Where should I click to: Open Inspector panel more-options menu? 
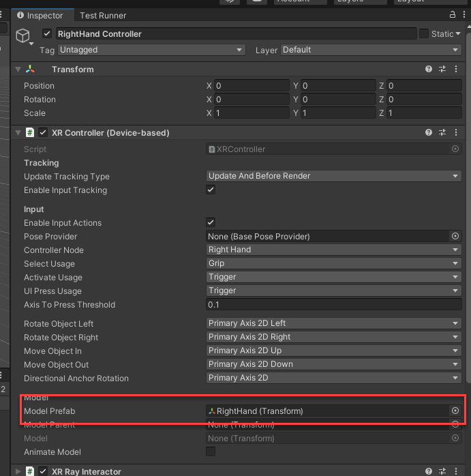point(464,14)
